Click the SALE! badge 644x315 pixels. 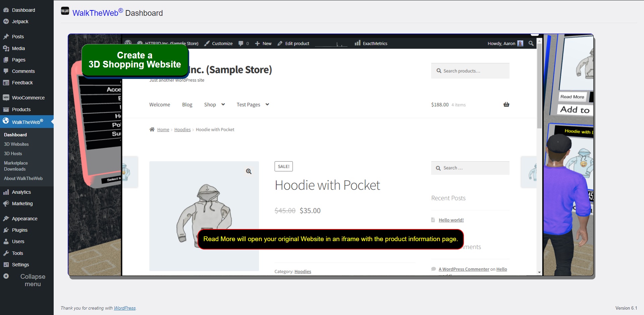pos(284,166)
